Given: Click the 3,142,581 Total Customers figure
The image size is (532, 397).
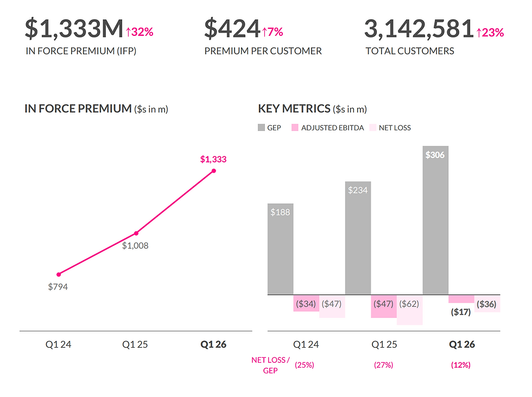Looking at the screenshot, I should pos(419,29).
